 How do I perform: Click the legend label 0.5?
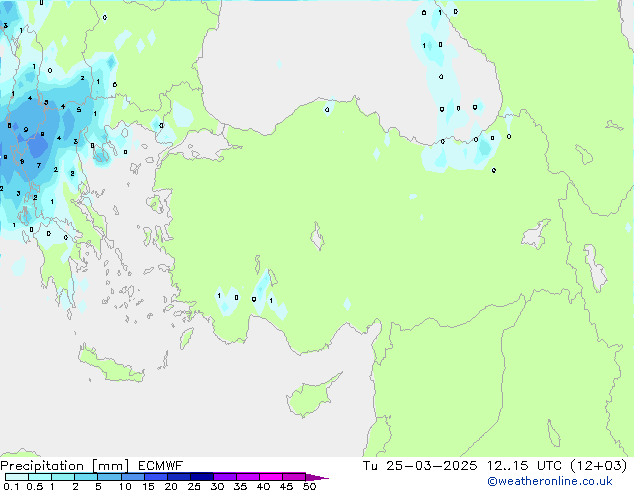35,486
